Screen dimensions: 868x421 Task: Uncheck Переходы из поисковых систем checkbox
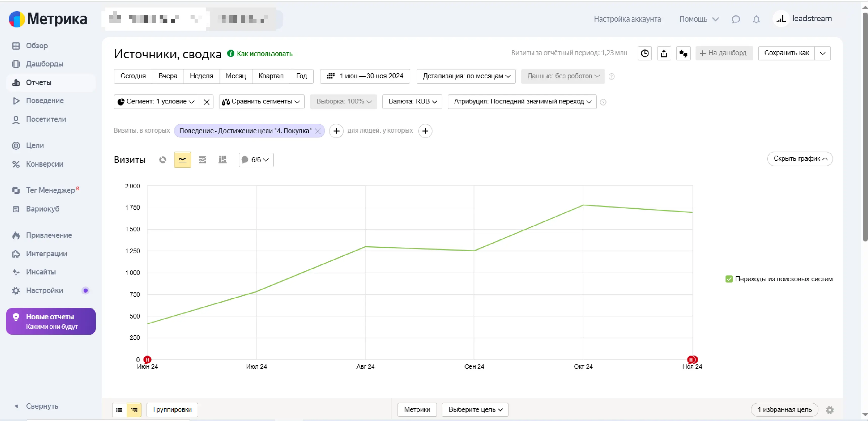(729, 279)
